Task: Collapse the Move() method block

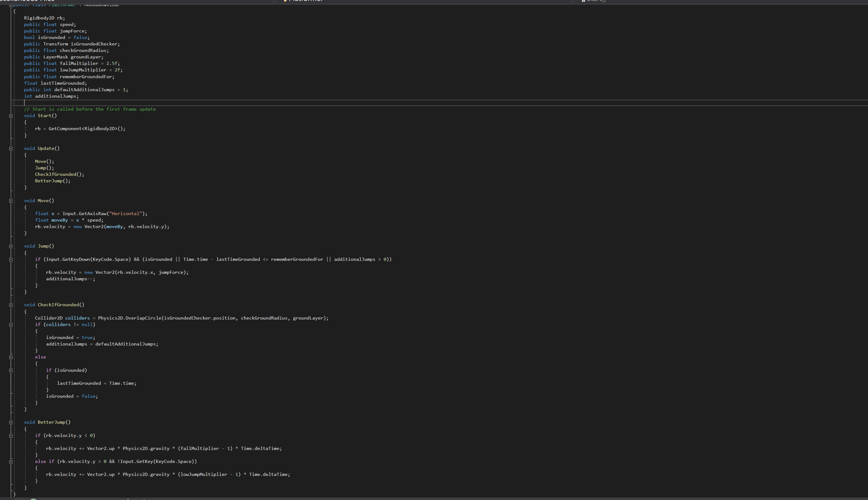Action: pos(11,201)
